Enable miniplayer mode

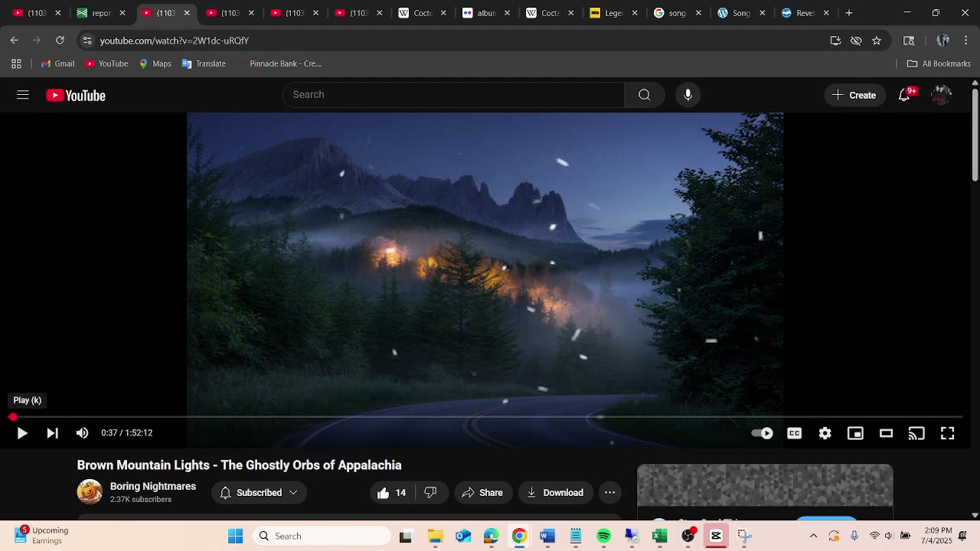click(855, 433)
